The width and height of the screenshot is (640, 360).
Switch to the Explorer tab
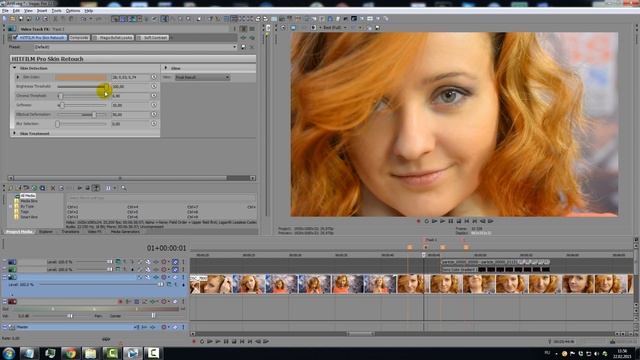[x=46, y=231]
